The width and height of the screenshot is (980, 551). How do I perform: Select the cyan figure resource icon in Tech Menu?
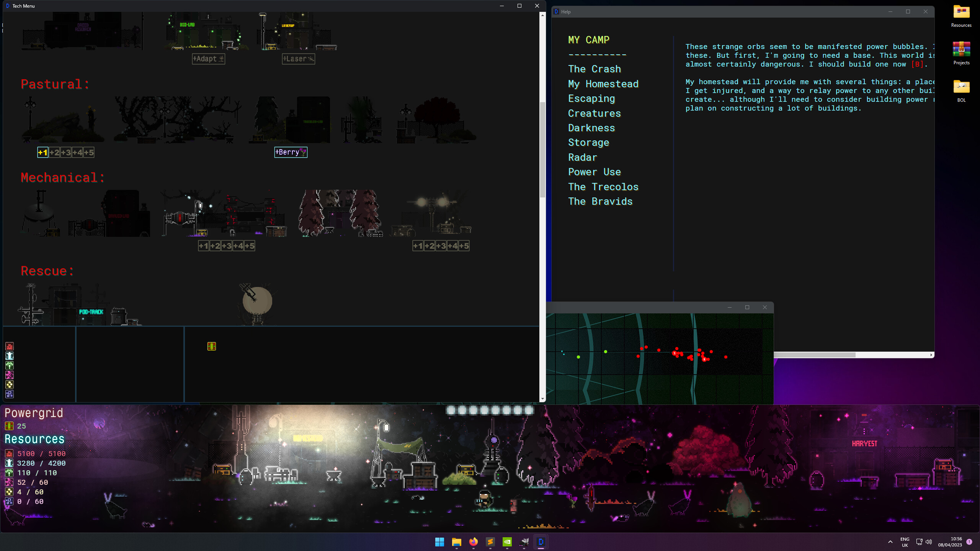click(10, 356)
